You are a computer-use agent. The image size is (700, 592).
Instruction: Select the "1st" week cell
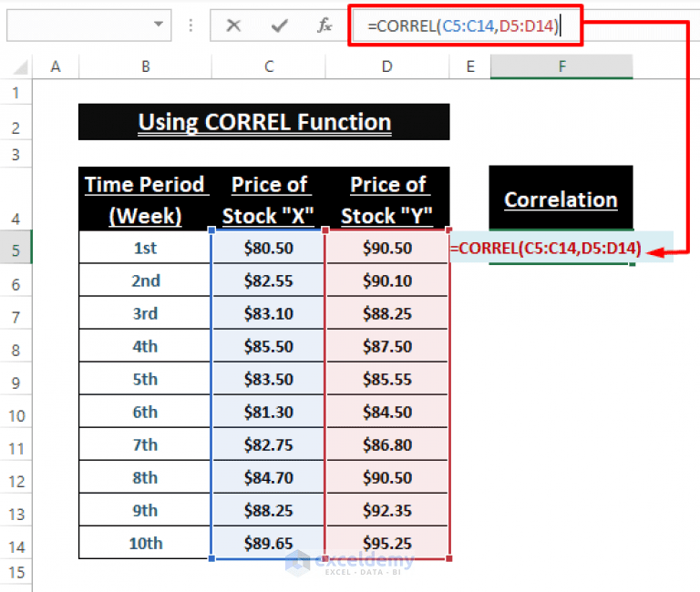point(145,248)
